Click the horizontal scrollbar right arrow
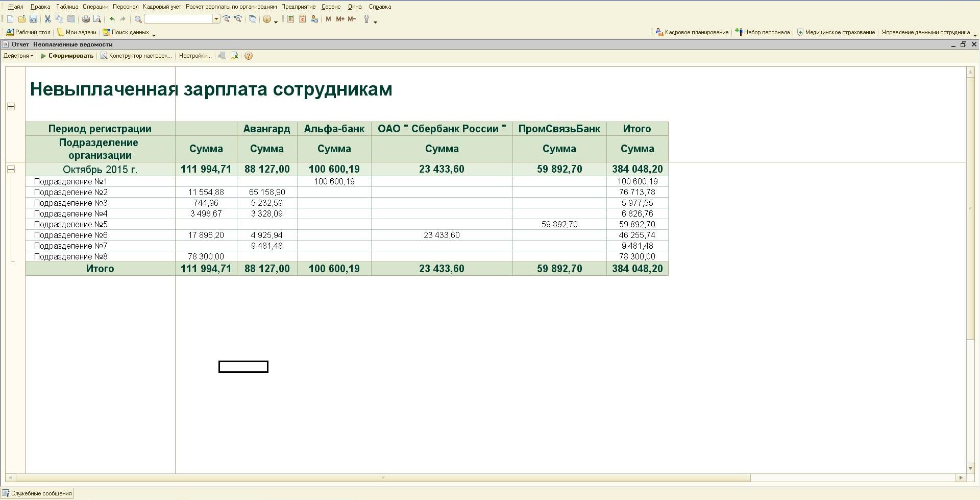The width and height of the screenshot is (980, 500). point(961,478)
